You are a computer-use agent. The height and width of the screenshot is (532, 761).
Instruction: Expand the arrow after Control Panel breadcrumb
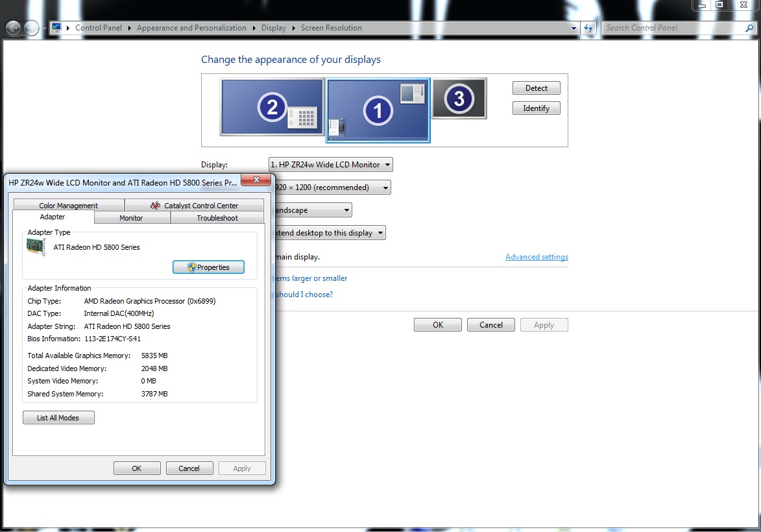[130, 28]
